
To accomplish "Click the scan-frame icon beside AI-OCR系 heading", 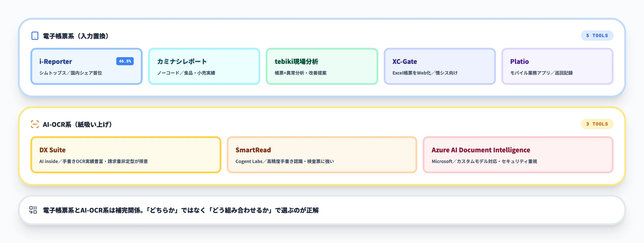I will [x=34, y=124].
